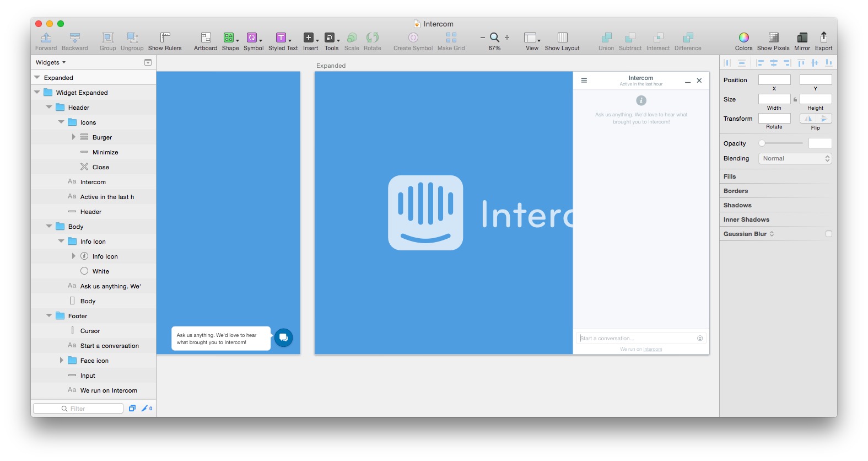The width and height of the screenshot is (868, 461).
Task: Open the Widgets page dropdown
Action: (51, 62)
